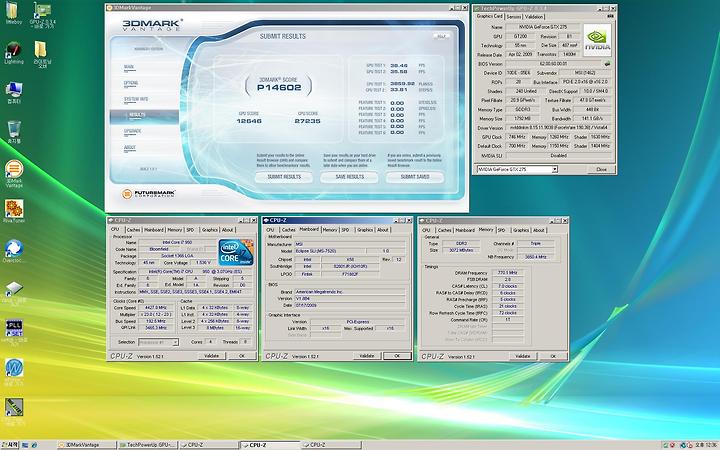Viewport: 720px width, 450px height.
Task: Open the PLL SET desktop shortcut
Action: pos(14,330)
